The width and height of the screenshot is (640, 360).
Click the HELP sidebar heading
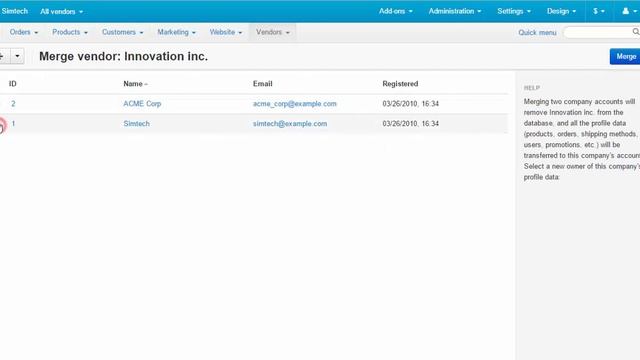[531, 88]
